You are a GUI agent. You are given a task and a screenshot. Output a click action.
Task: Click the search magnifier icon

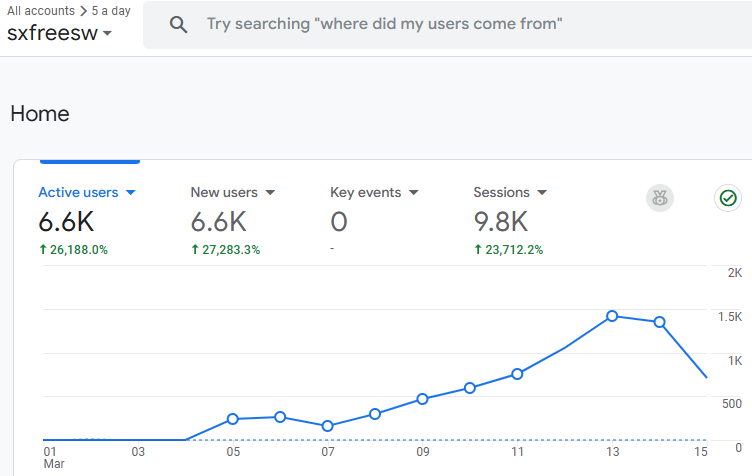[179, 25]
